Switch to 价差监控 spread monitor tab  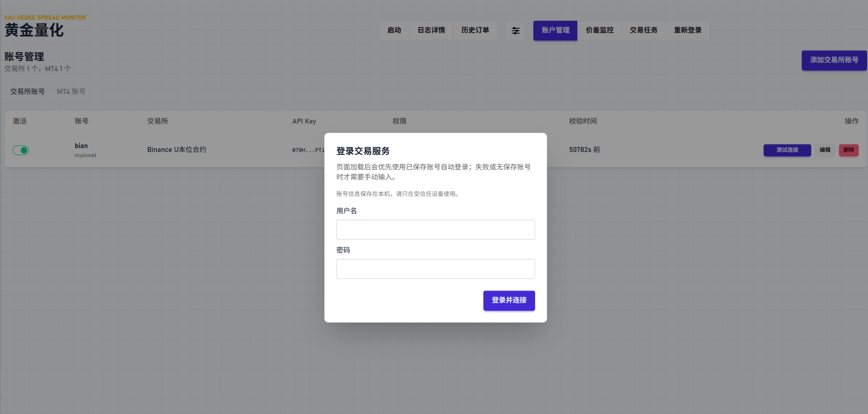(600, 31)
